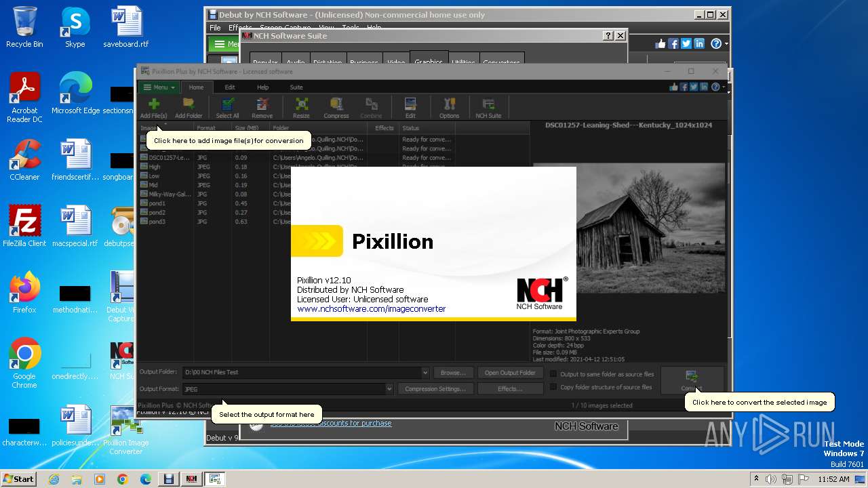Click the Windows Start button

18,479
